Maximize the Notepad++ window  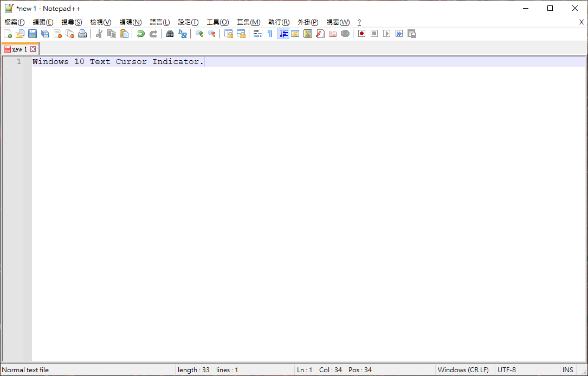pos(550,8)
